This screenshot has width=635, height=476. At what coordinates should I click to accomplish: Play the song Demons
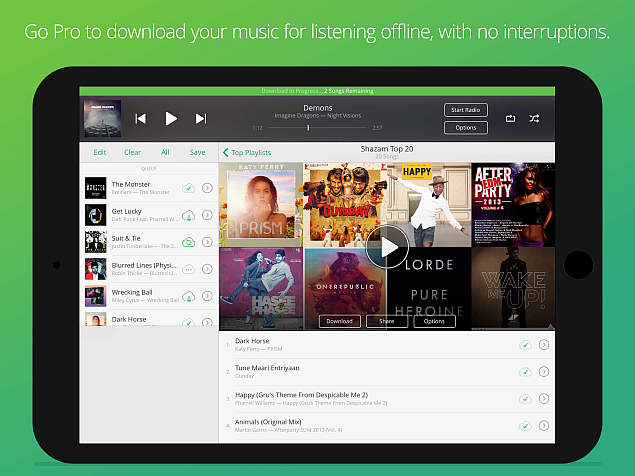[171, 119]
